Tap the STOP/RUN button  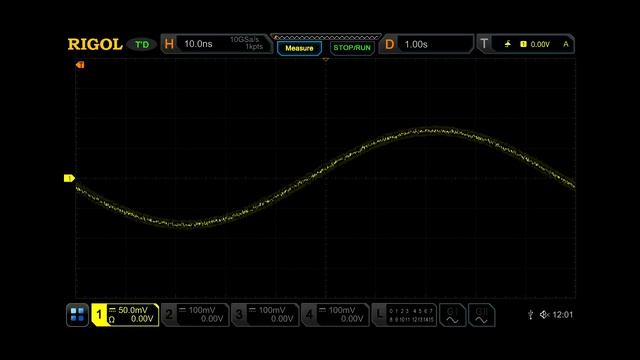click(352, 48)
